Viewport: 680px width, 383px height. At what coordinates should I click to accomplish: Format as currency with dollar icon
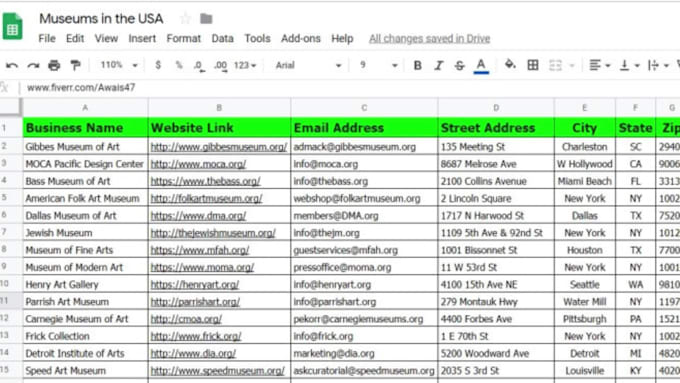(x=158, y=65)
